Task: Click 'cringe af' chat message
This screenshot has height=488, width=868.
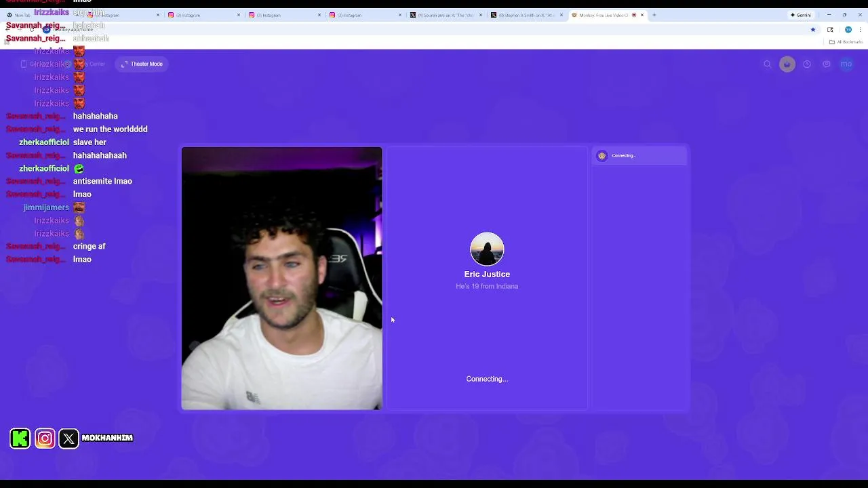Action: point(89,247)
